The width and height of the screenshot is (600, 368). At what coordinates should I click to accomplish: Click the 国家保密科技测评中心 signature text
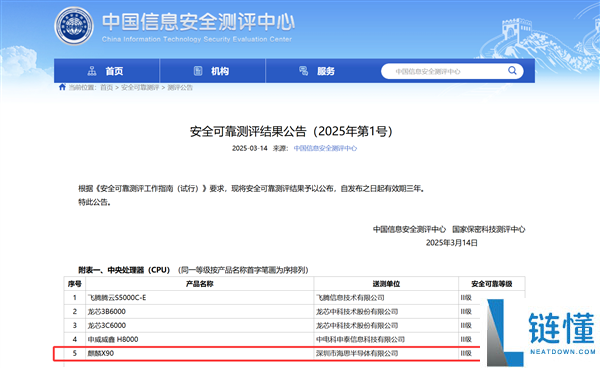pyautogui.click(x=489, y=229)
